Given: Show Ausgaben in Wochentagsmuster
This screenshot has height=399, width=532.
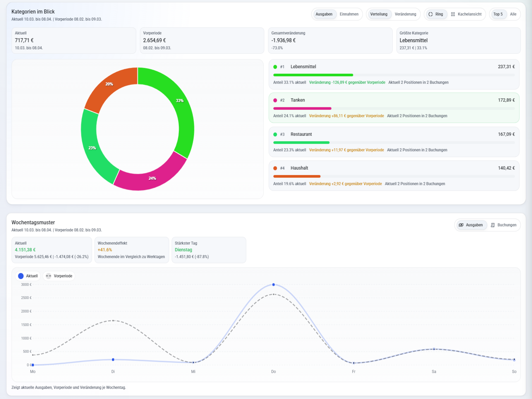Looking at the screenshot, I should coord(471,225).
